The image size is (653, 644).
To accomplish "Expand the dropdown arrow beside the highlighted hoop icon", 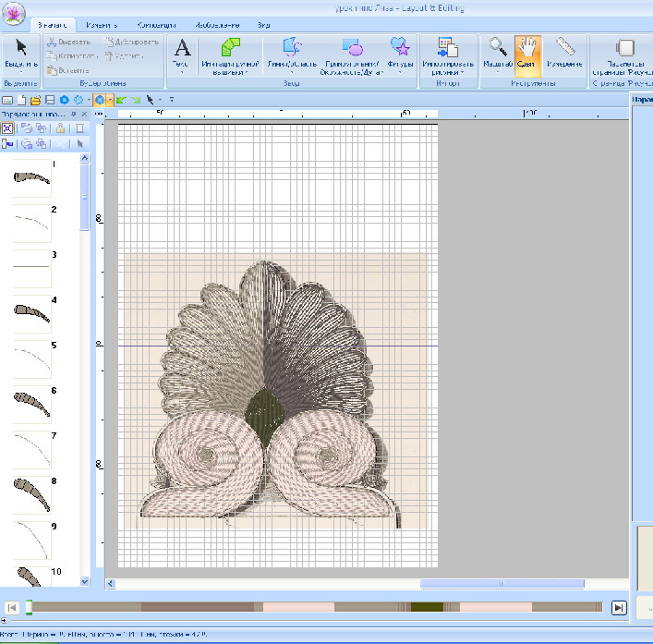I will [x=110, y=99].
